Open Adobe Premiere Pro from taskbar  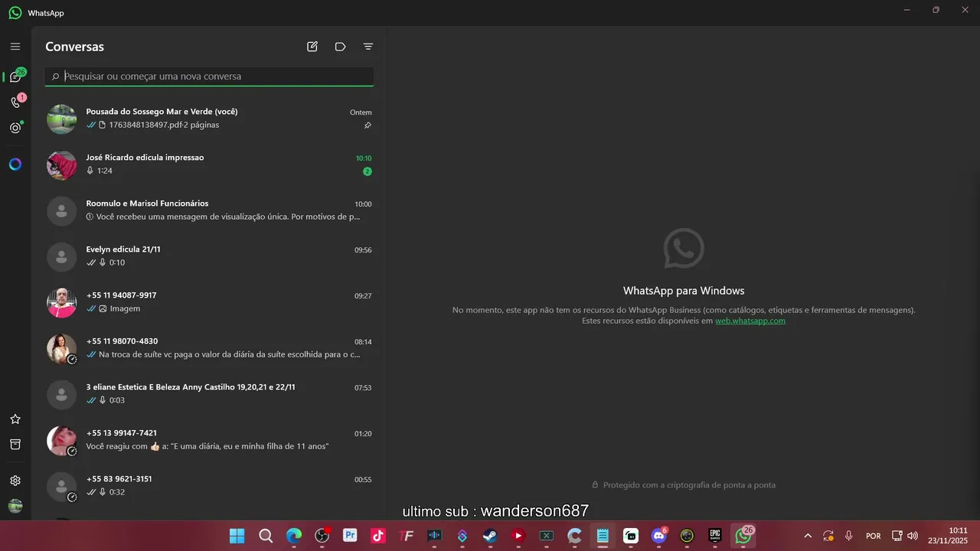pyautogui.click(x=351, y=536)
